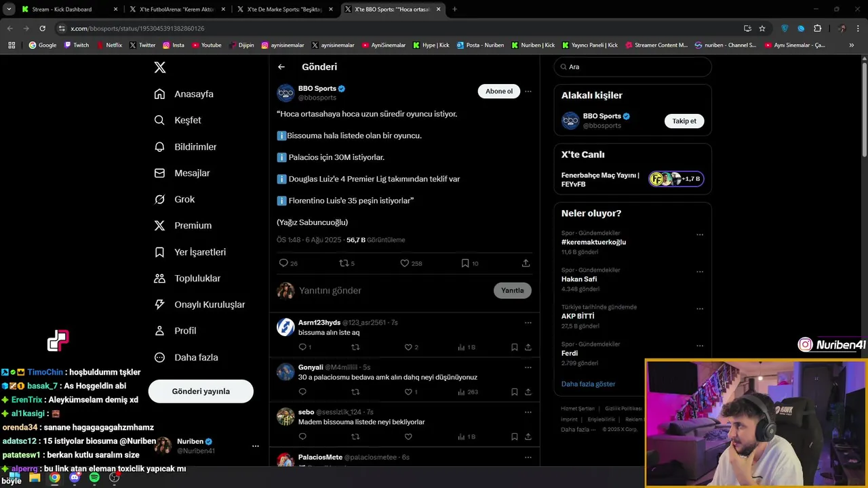
Task: Click the Abone ol button
Action: pyautogui.click(x=499, y=91)
